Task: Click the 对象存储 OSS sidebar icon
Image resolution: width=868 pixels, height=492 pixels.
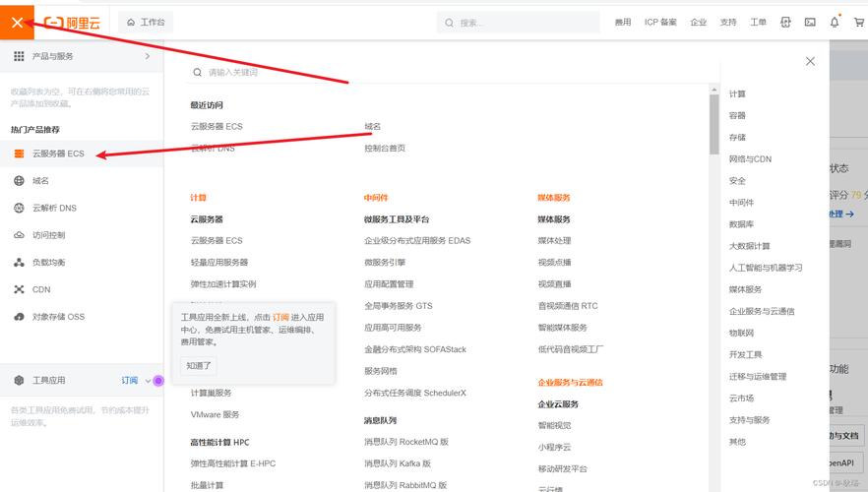Action: pyautogui.click(x=19, y=317)
